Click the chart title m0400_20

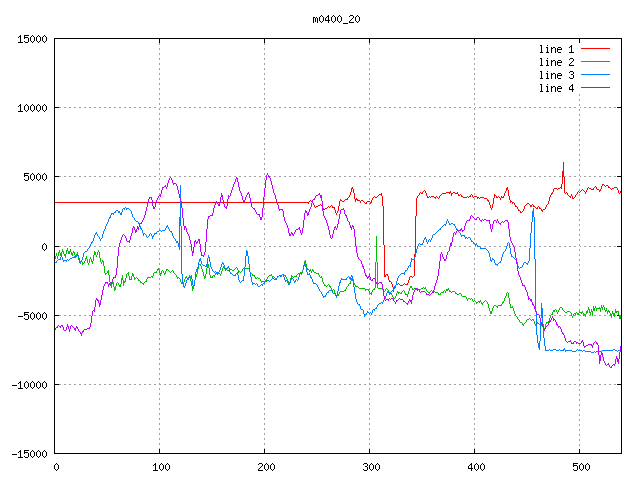[x=335, y=19]
